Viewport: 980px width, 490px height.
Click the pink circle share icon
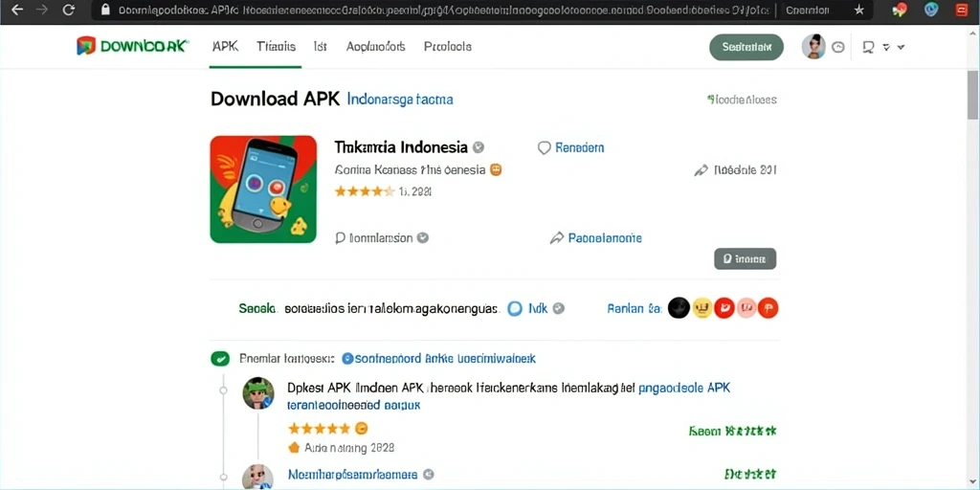(x=746, y=307)
